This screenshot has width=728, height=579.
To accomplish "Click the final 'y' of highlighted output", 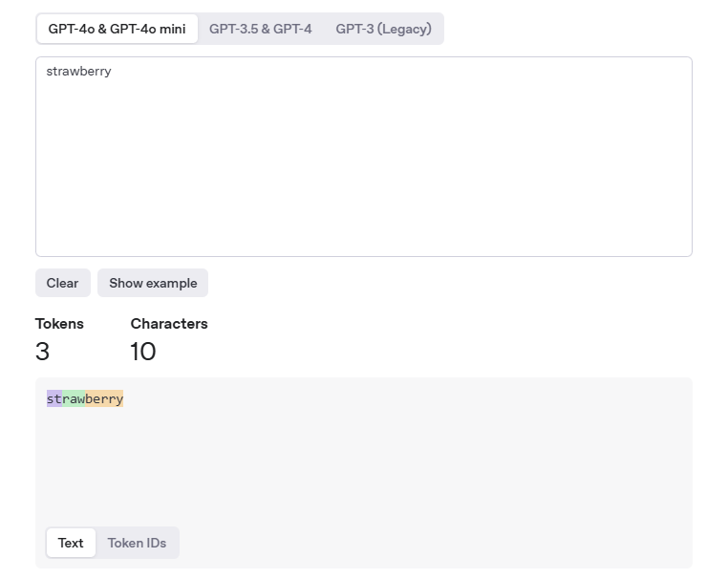I will pyautogui.click(x=119, y=398).
